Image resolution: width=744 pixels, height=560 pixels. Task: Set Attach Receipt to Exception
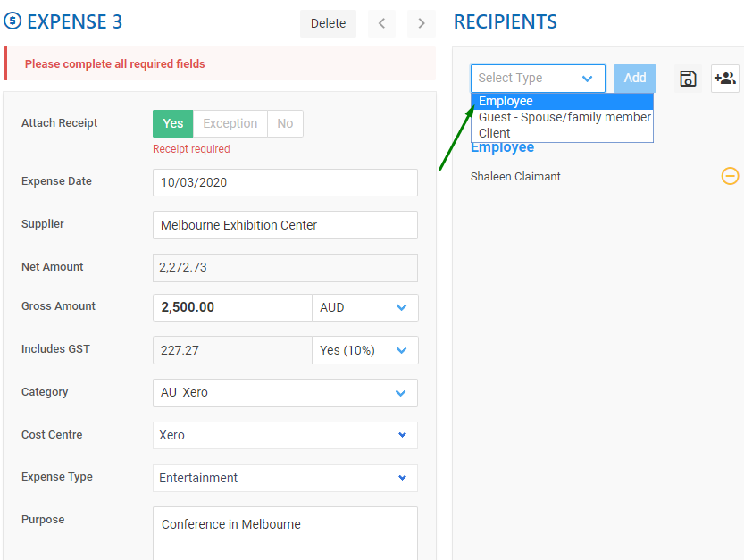[230, 124]
